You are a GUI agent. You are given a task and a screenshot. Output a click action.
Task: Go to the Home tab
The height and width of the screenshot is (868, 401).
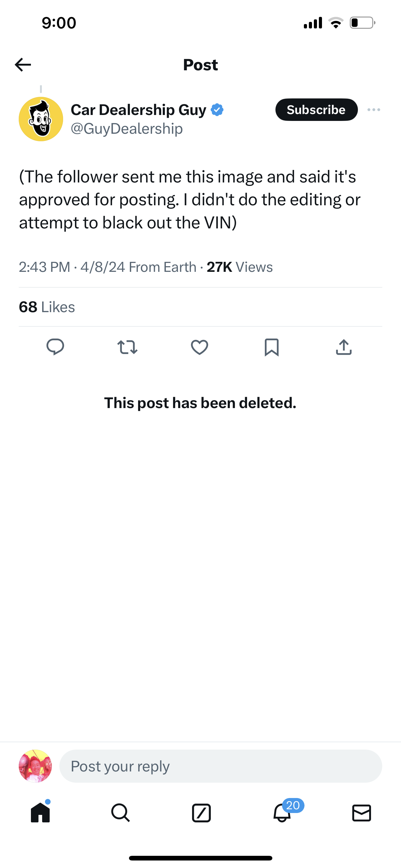(x=40, y=813)
